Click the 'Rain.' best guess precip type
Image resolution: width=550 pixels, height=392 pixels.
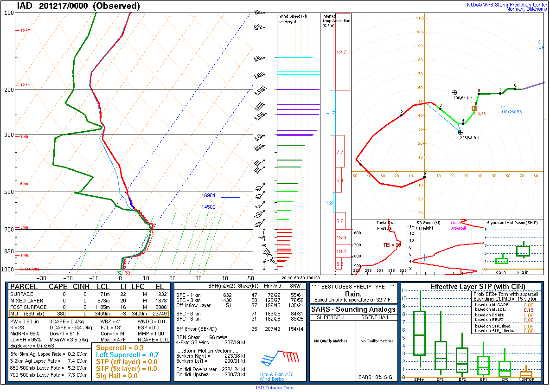click(353, 294)
